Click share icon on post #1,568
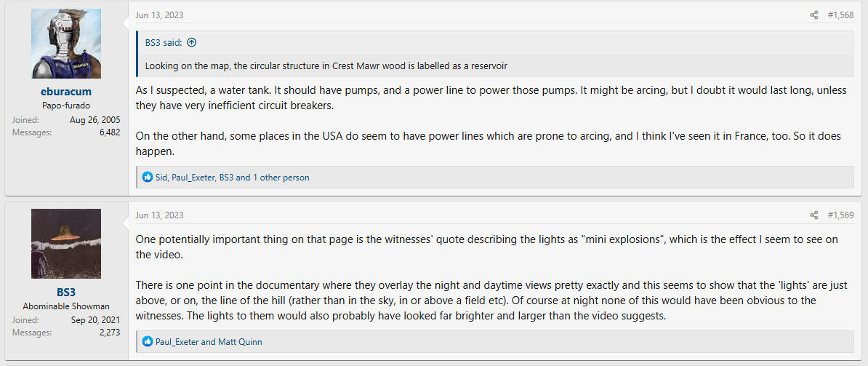Image resolution: width=868 pixels, height=366 pixels. click(x=814, y=15)
